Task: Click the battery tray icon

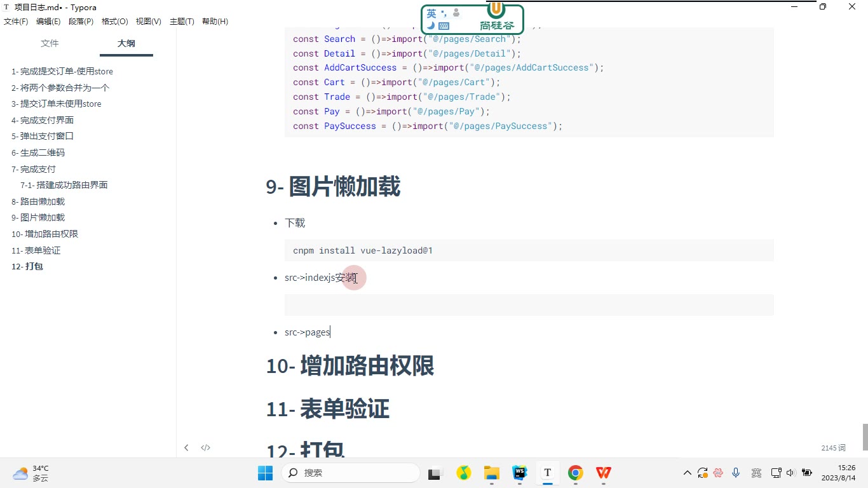Action: click(807, 473)
